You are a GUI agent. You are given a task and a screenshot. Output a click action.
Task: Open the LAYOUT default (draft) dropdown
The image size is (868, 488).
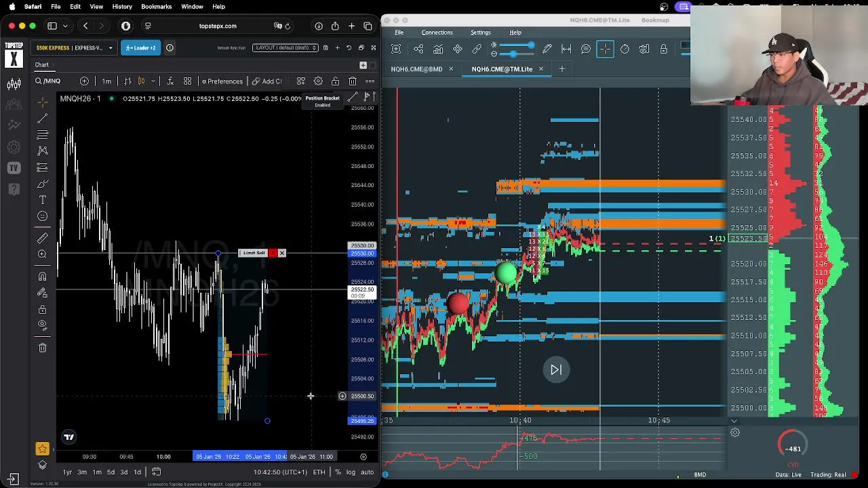coord(285,48)
